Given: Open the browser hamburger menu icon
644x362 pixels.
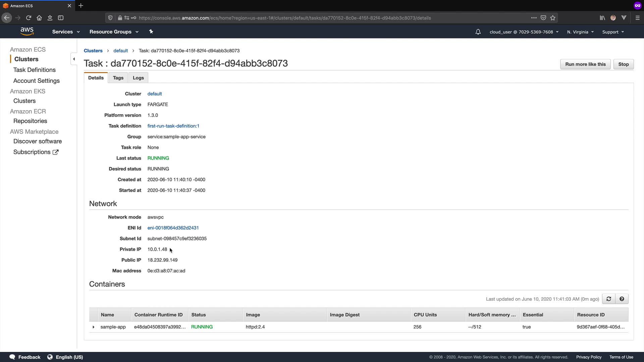Looking at the screenshot, I should [x=638, y=18].
